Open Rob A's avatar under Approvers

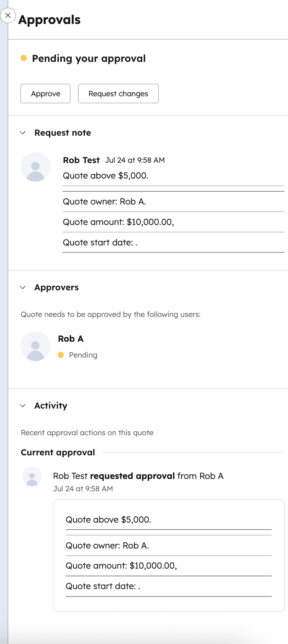(35, 346)
